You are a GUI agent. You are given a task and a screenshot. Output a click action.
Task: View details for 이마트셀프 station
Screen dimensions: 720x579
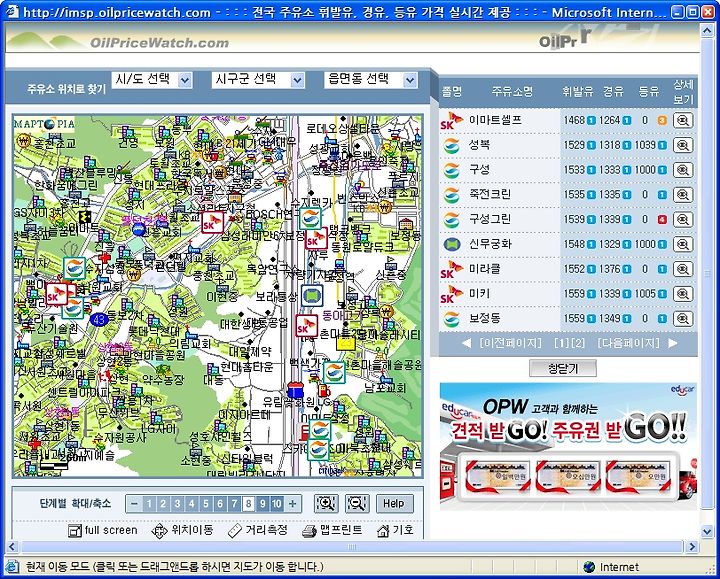[x=683, y=121]
